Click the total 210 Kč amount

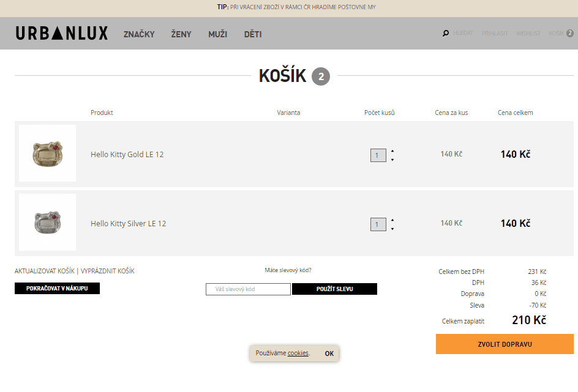point(529,320)
